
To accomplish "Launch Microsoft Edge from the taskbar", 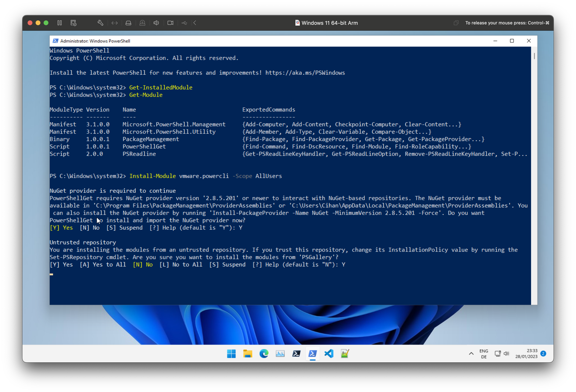I will click(x=264, y=354).
